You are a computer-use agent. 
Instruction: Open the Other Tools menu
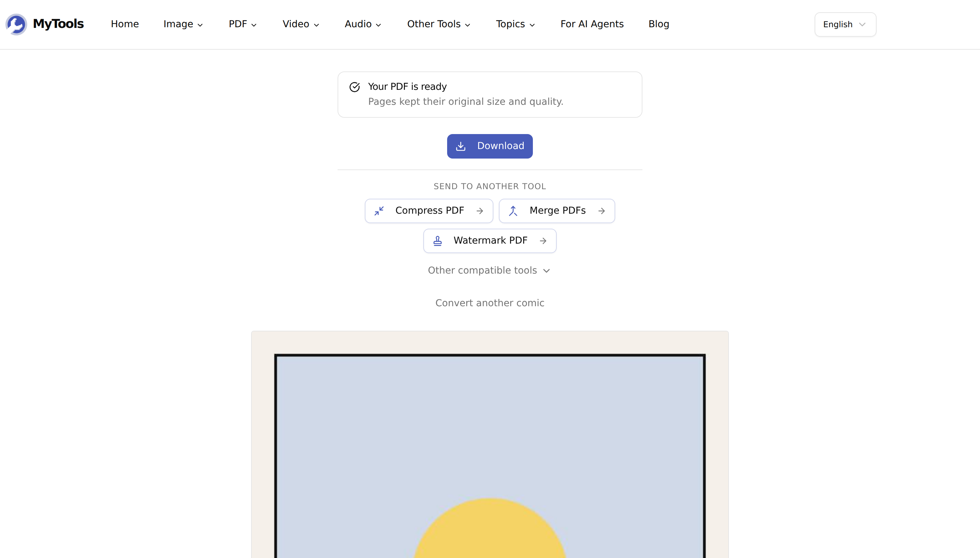coord(439,24)
